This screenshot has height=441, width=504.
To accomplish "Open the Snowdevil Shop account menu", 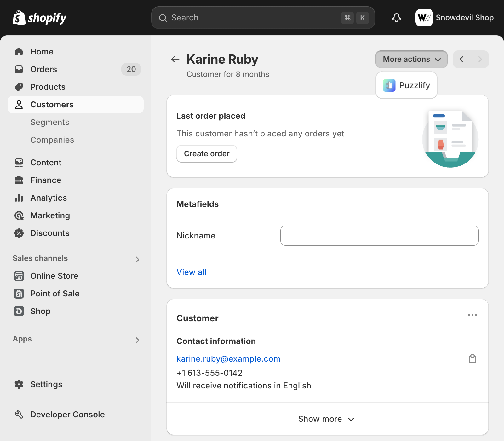I will (x=455, y=18).
